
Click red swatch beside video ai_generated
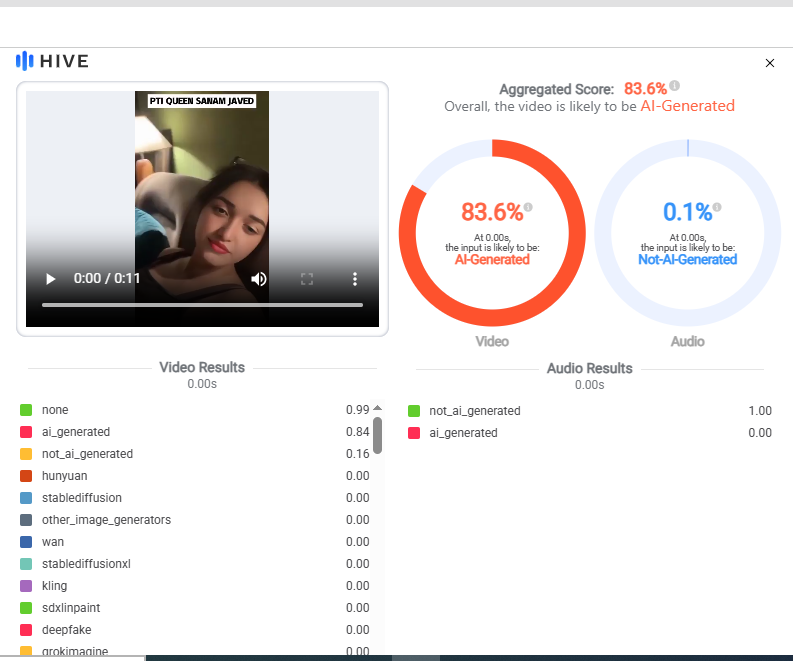click(26, 432)
